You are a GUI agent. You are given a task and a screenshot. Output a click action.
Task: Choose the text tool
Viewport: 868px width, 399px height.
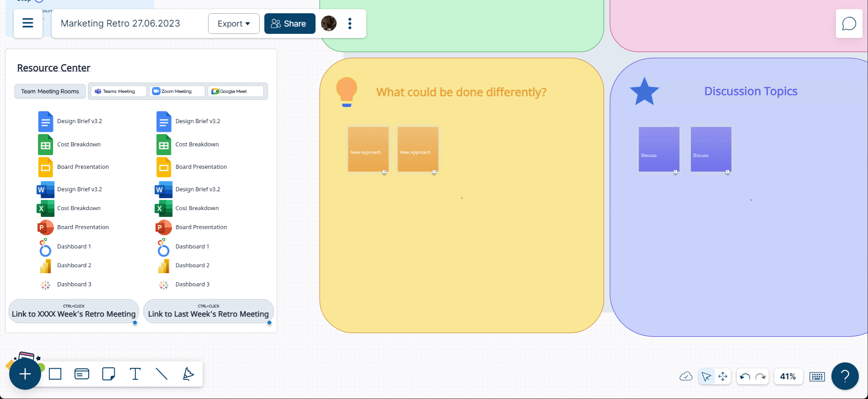(x=135, y=374)
